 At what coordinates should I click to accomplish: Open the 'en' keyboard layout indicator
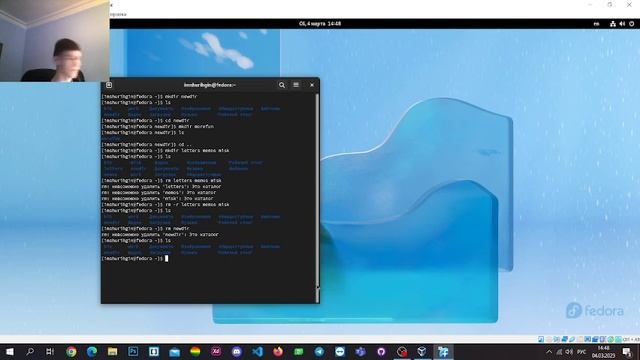596,24
